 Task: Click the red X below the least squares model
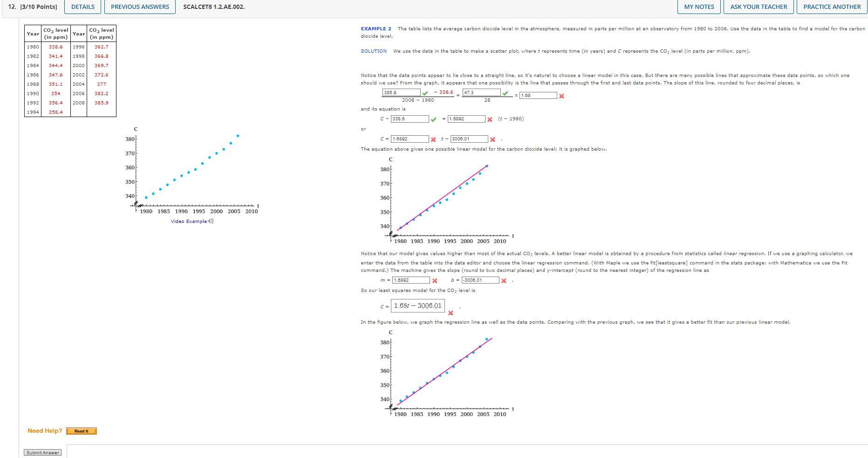(x=451, y=313)
